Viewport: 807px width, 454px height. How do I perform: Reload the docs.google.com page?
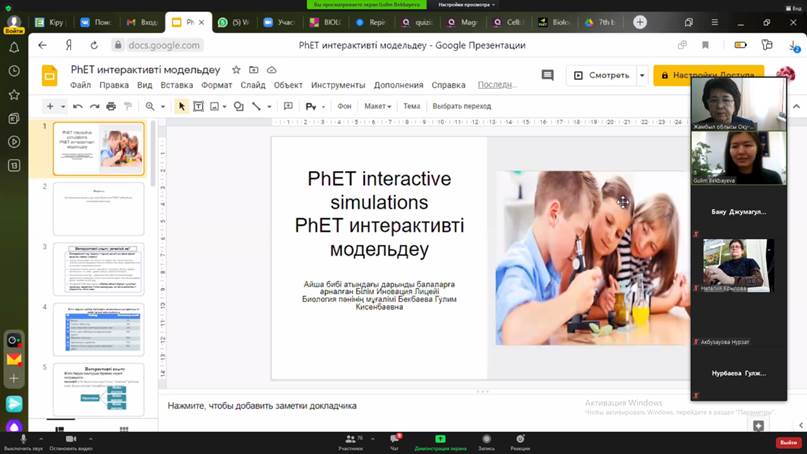[94, 45]
